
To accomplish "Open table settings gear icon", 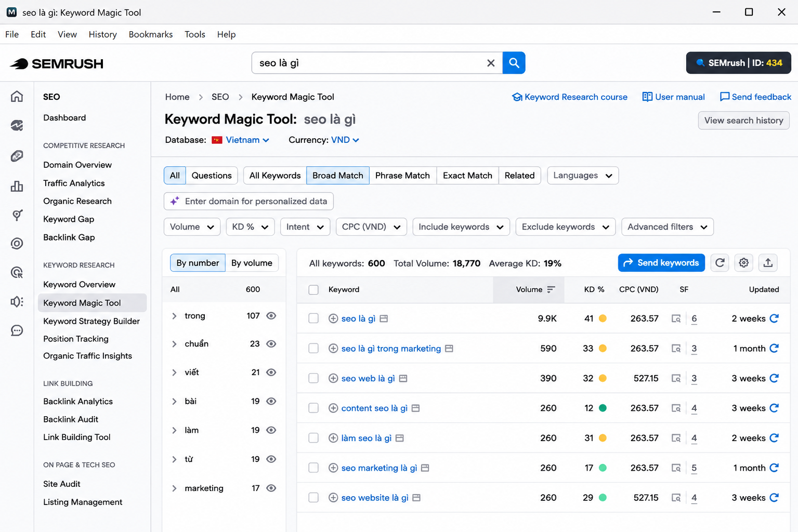I will pyautogui.click(x=744, y=263).
